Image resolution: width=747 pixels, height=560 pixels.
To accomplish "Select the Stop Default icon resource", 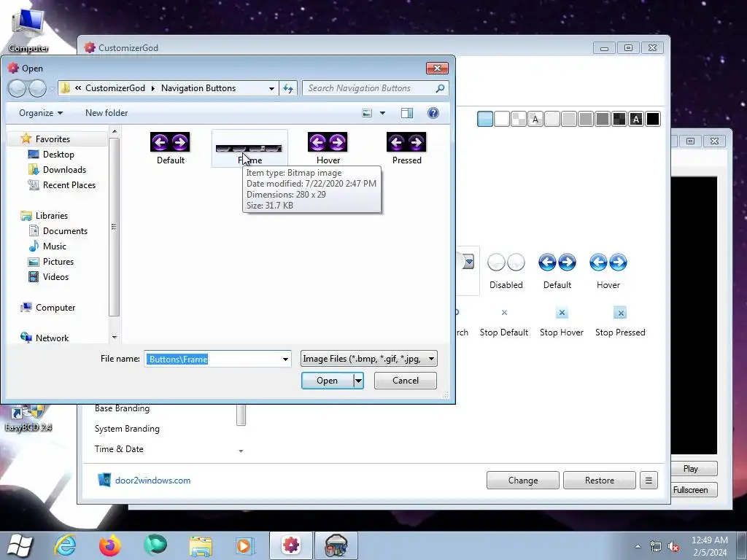I will (504, 322).
